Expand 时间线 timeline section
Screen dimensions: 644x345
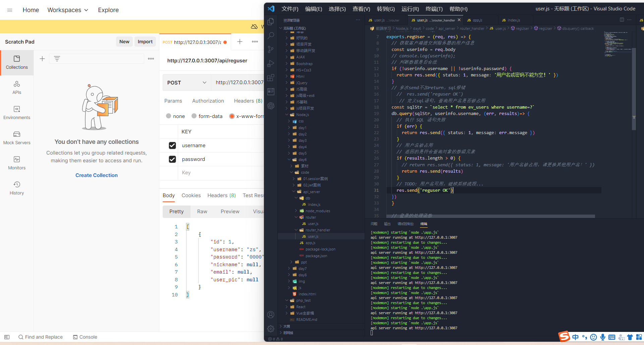point(287,333)
